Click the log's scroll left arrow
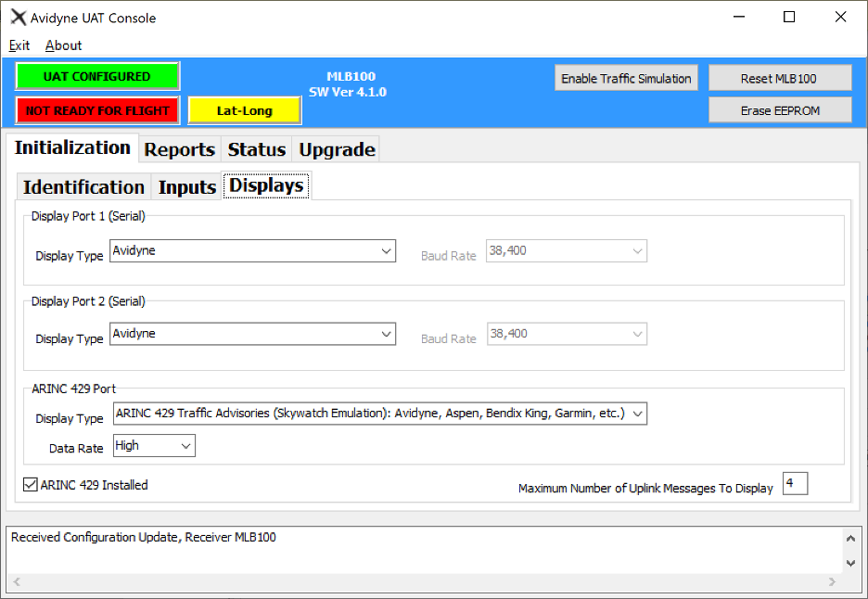 click(x=17, y=581)
